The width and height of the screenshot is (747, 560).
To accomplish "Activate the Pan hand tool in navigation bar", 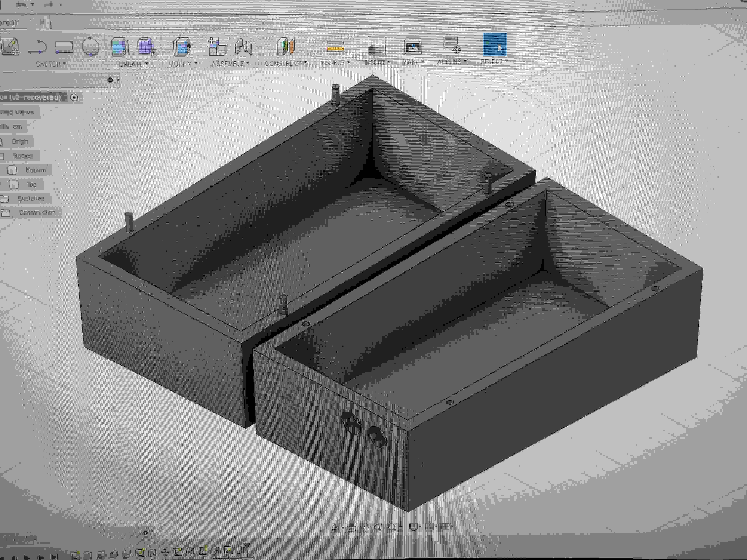I will click(x=365, y=527).
